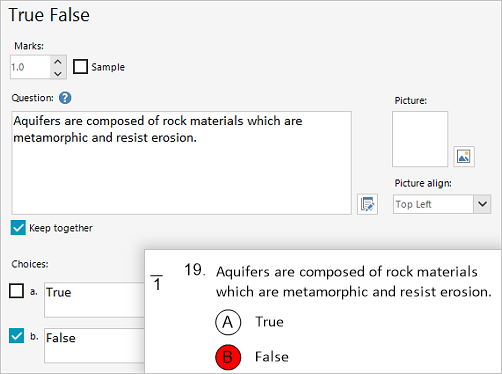Viewport: 502px width, 374px height.
Task: Click the preview question 19 text
Action: [354, 282]
